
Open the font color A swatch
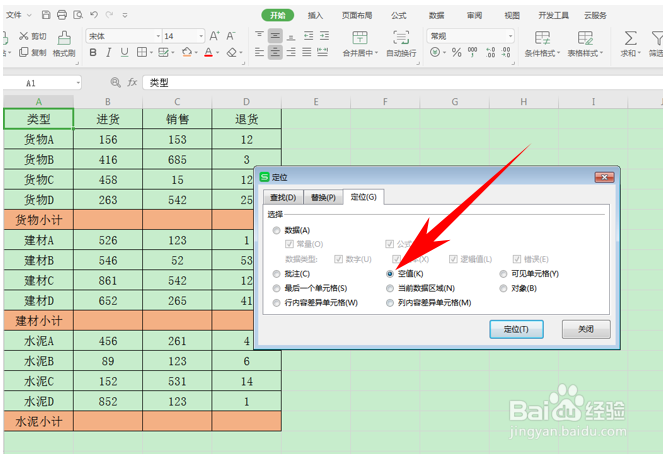coord(208,53)
